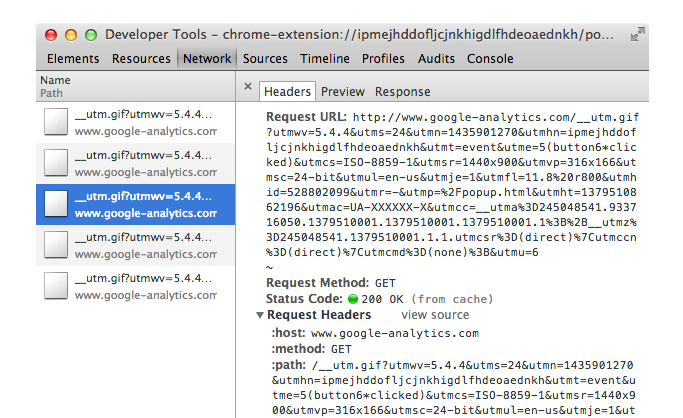
Task: Click the highlighted third __utm.gif request
Action: tap(135, 204)
